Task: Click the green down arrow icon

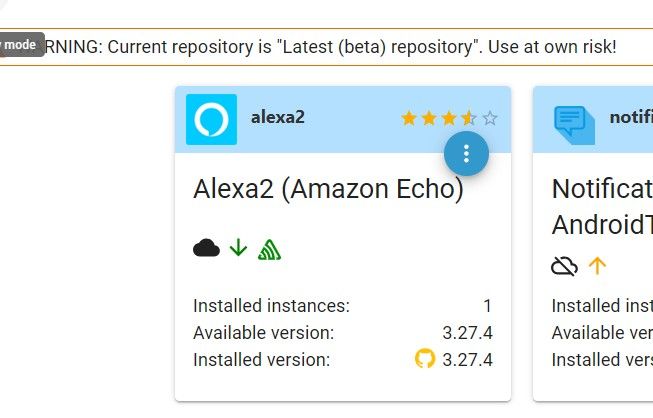Action: coord(238,247)
